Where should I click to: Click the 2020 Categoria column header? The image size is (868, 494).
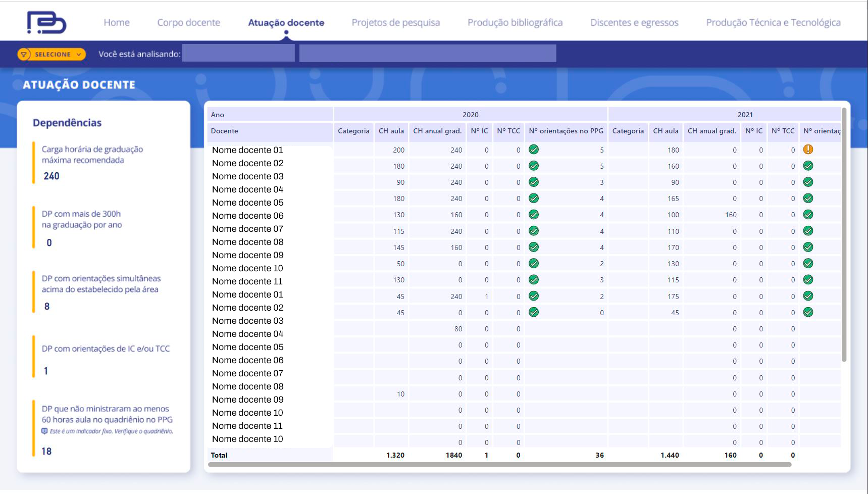[x=353, y=131]
